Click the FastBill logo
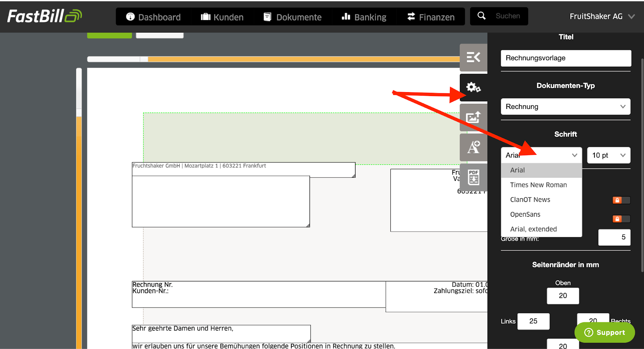Screen dimensions: 644x349 44,16
